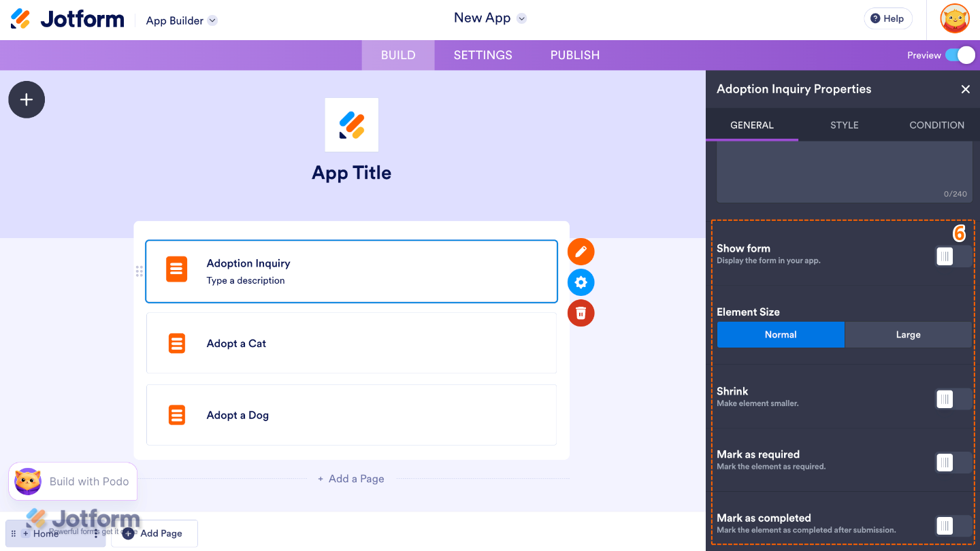Open the App Builder dropdown
The width and height of the screenshot is (980, 551).
[181, 20]
